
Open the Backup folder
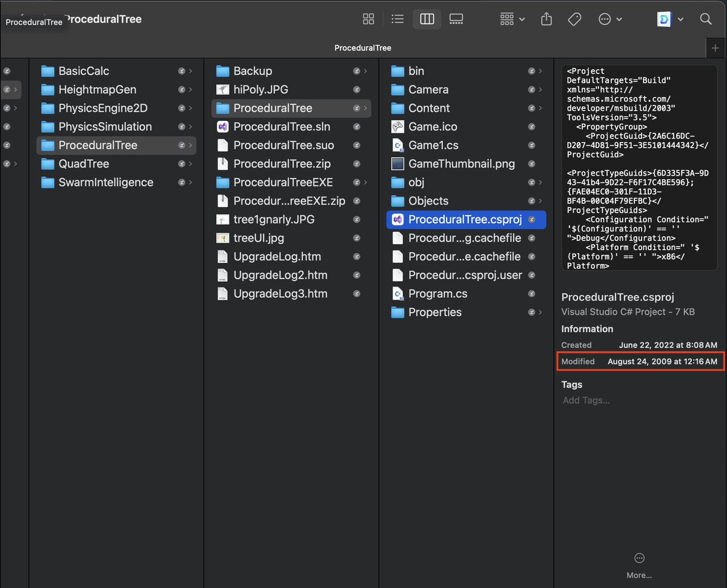[x=291, y=71]
